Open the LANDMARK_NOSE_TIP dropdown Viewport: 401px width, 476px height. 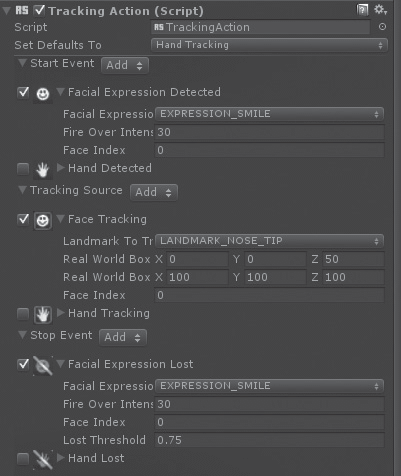[269, 241]
